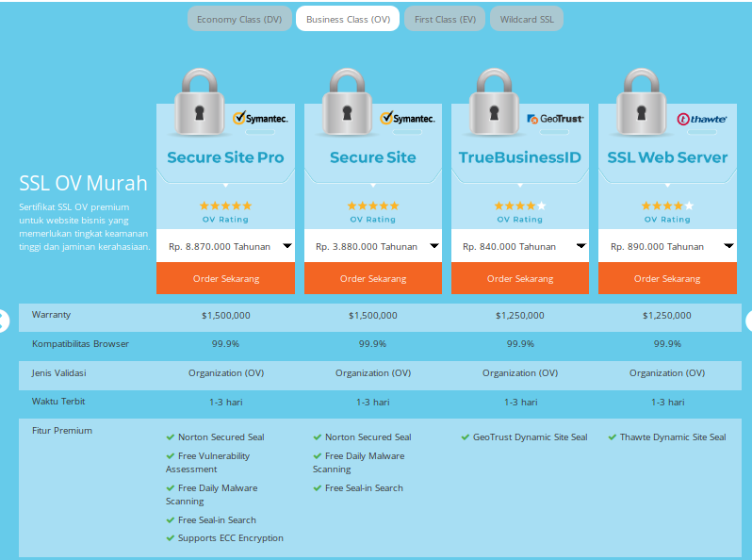
Task: Click Symantec logo on Secure Site card
Action: click(x=408, y=118)
